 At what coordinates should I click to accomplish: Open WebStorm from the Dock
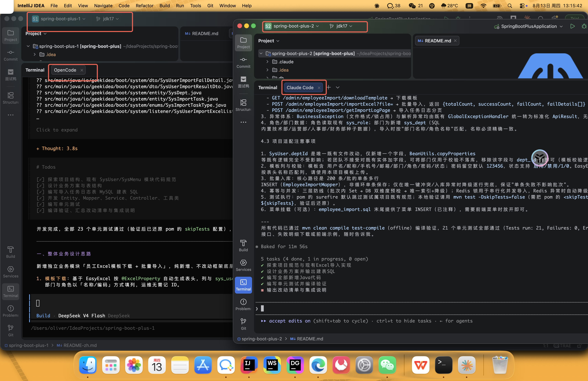coord(272,365)
